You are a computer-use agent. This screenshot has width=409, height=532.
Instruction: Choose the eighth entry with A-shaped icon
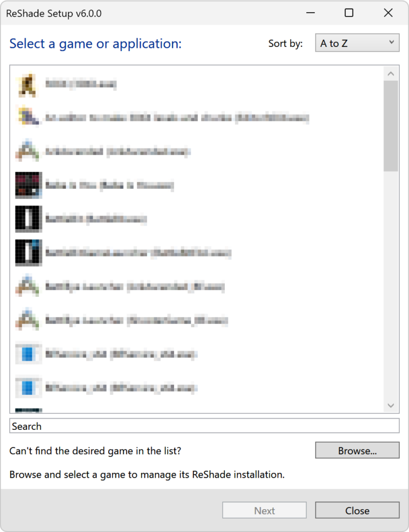click(197, 320)
